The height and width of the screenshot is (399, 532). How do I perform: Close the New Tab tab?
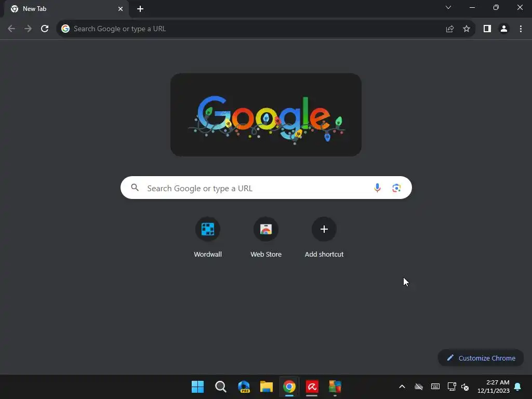pos(121,9)
